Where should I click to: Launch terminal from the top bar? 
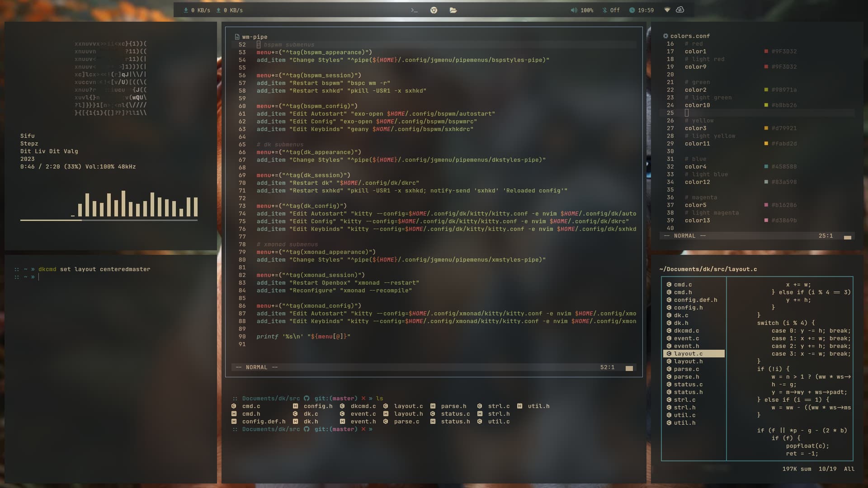click(414, 10)
